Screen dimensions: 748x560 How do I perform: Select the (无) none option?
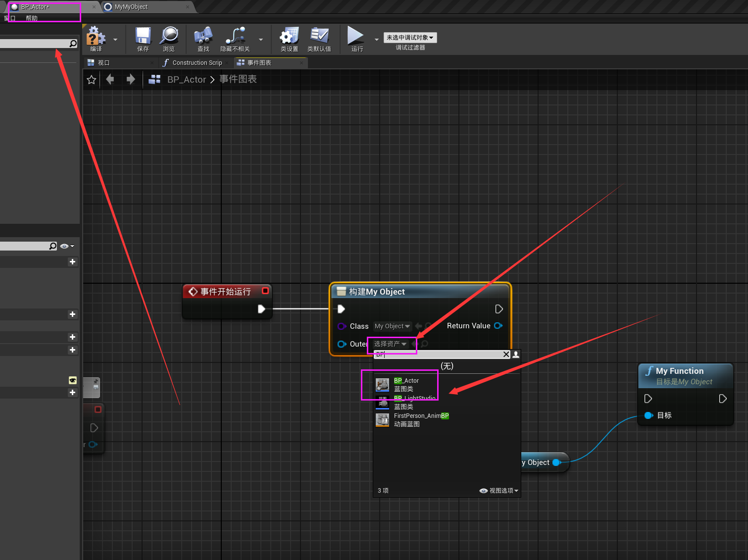[x=447, y=366]
